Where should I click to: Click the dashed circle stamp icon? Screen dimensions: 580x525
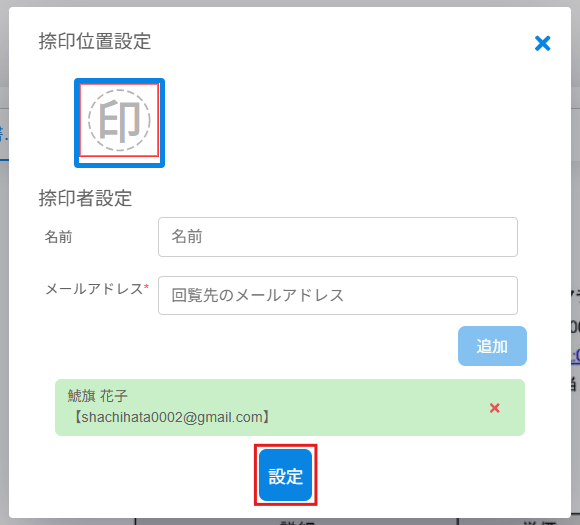point(119,120)
